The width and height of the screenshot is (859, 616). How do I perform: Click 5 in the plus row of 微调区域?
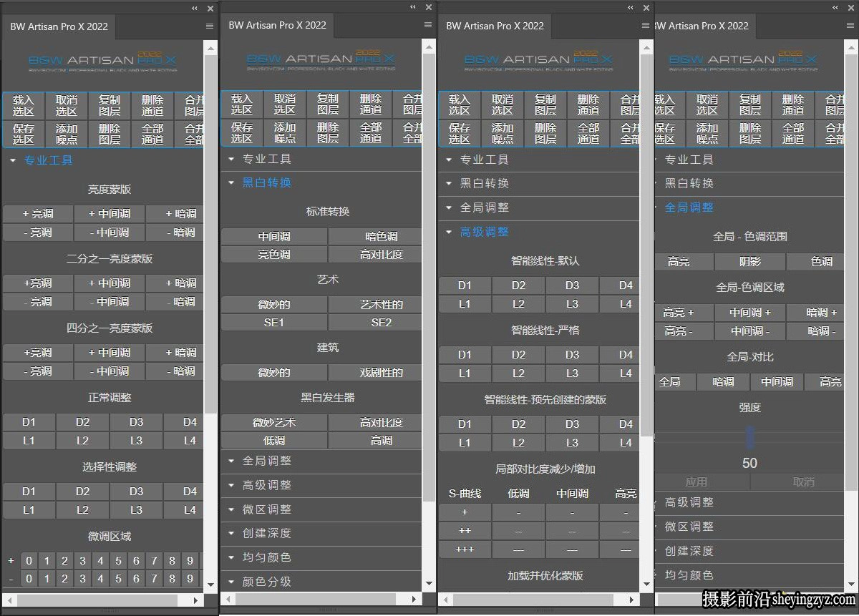click(x=119, y=561)
